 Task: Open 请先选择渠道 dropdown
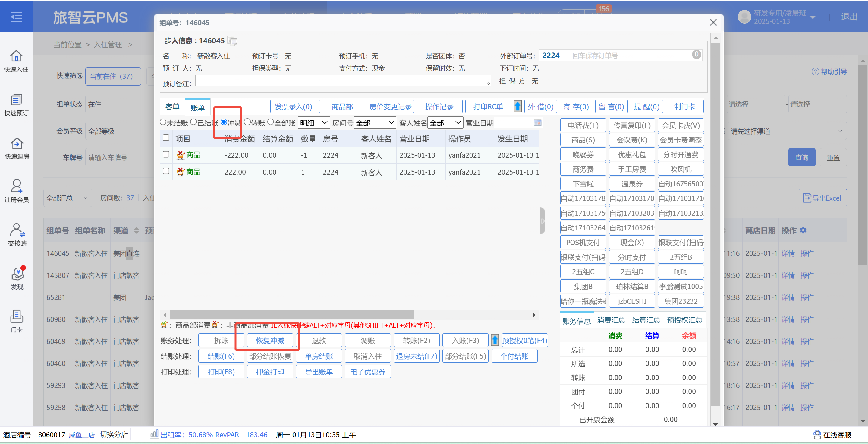click(x=787, y=131)
